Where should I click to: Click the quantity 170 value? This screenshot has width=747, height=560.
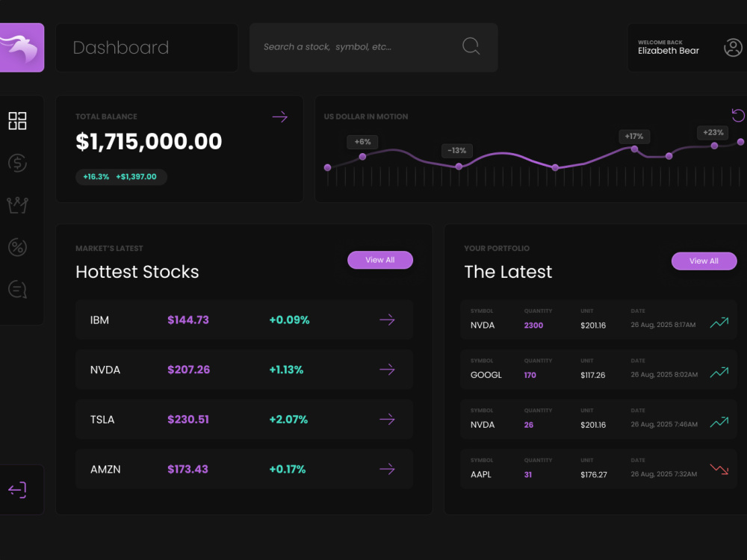pos(530,376)
